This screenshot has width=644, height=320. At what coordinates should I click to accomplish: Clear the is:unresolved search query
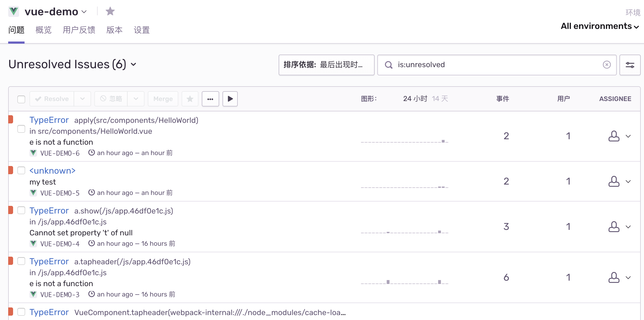(x=607, y=65)
